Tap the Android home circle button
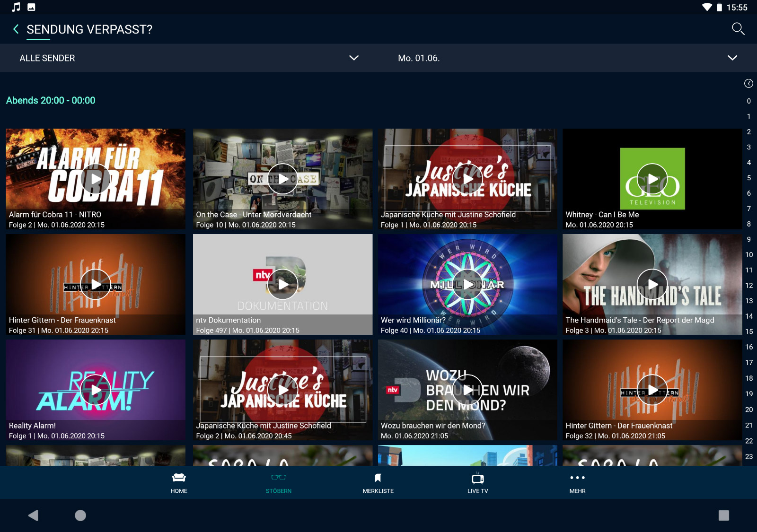This screenshot has height=532, width=757. [80, 515]
